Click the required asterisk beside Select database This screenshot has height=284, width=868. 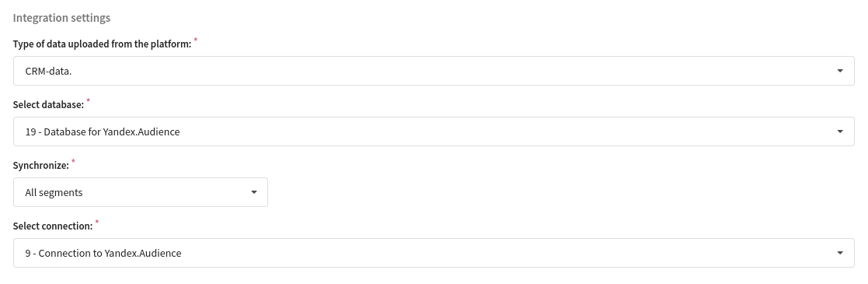click(x=89, y=101)
